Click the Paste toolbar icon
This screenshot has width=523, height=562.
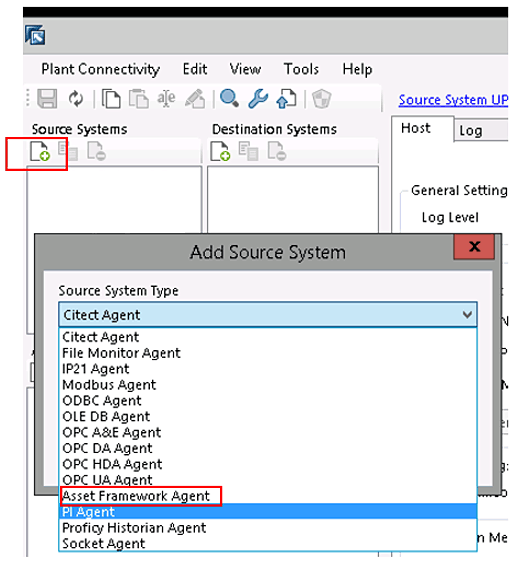click(139, 98)
